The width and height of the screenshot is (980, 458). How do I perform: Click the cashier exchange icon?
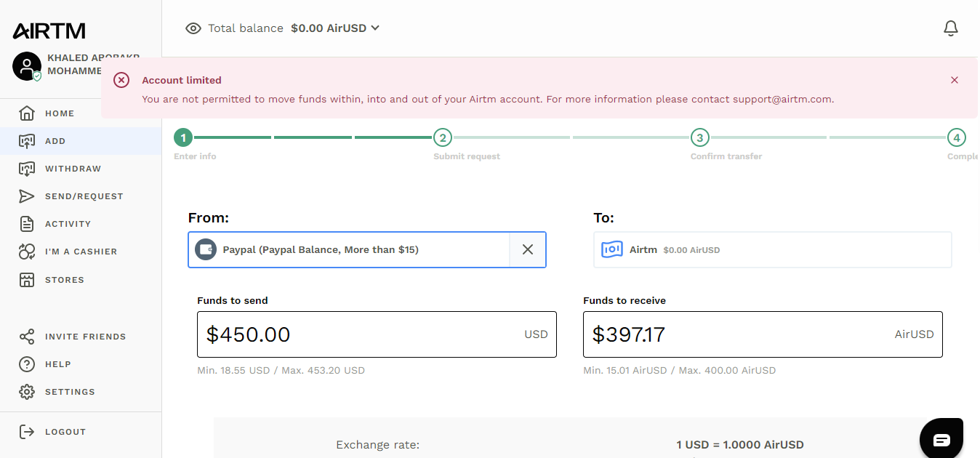[27, 252]
